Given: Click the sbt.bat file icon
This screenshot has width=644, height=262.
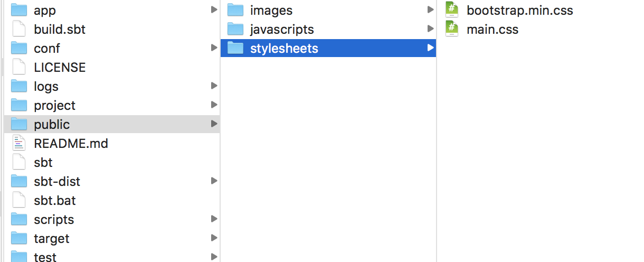Looking at the screenshot, I should pos(19,200).
